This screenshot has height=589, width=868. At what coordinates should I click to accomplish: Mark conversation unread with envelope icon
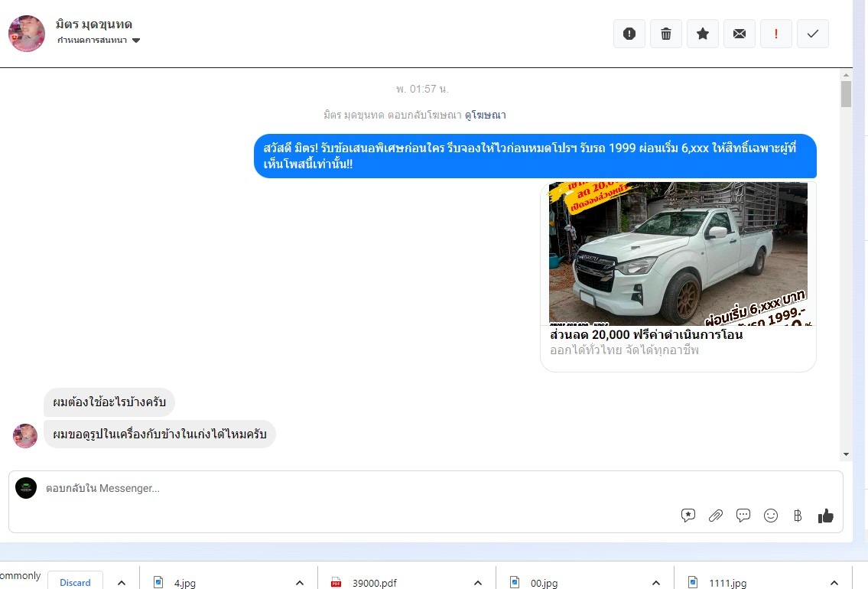coord(740,34)
